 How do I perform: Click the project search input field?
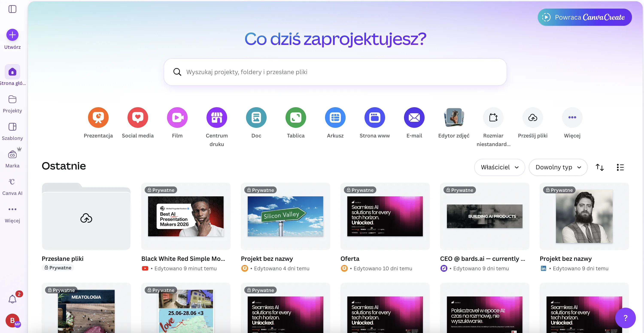(335, 72)
